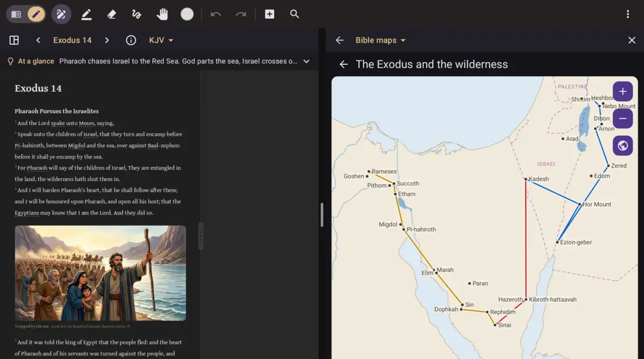Image resolution: width=644 pixels, height=359 pixels.
Task: Click the Succoth map label
Action: (x=408, y=184)
